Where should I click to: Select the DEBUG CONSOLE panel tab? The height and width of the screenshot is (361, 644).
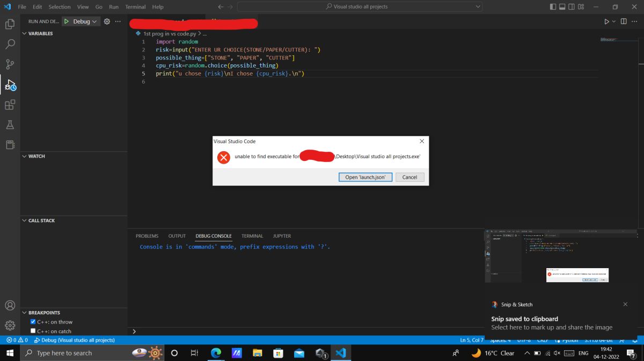point(214,236)
